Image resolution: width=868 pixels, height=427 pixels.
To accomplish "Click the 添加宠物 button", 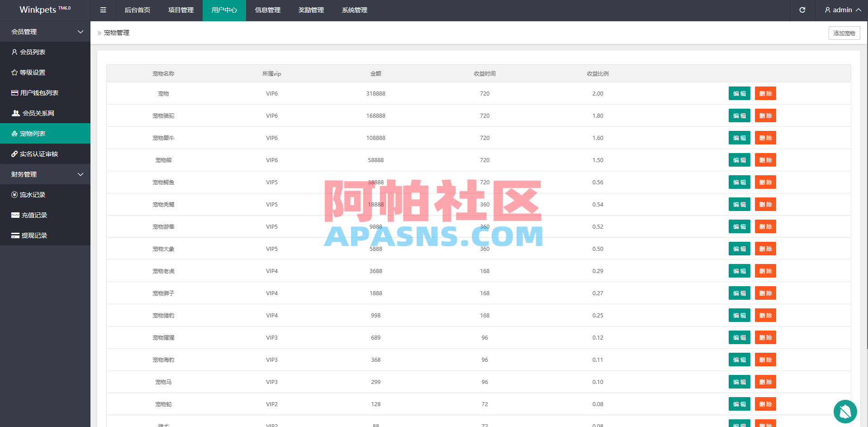I will point(844,33).
